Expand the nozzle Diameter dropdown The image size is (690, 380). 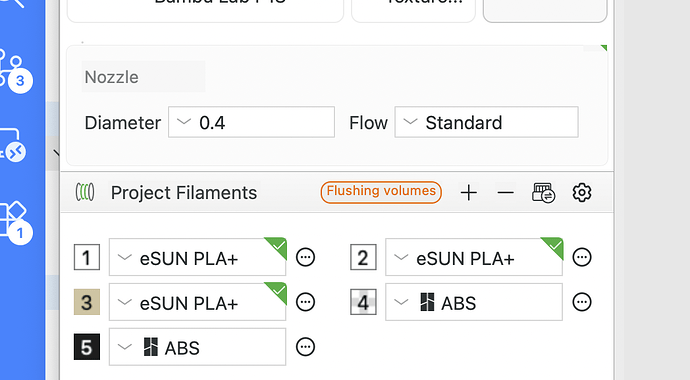(251, 122)
